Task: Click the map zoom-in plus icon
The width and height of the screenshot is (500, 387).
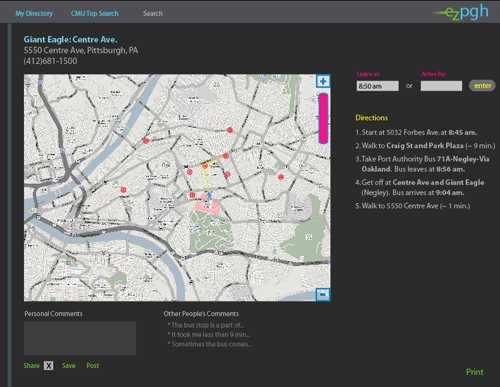Action: (323, 81)
